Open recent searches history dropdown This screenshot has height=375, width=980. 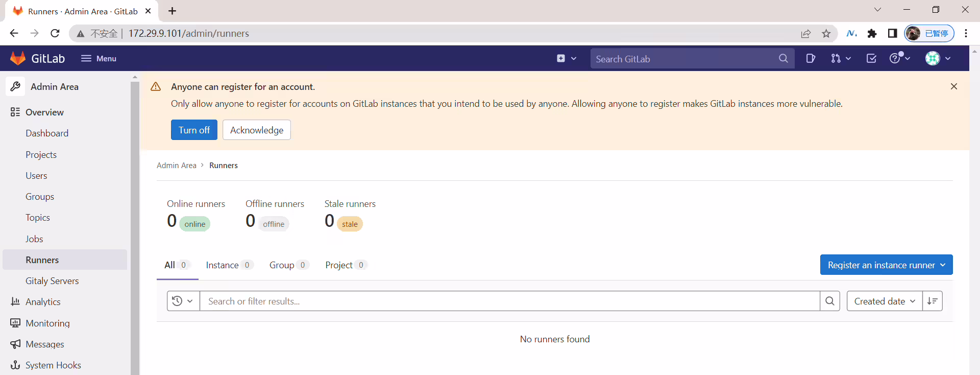coord(183,301)
